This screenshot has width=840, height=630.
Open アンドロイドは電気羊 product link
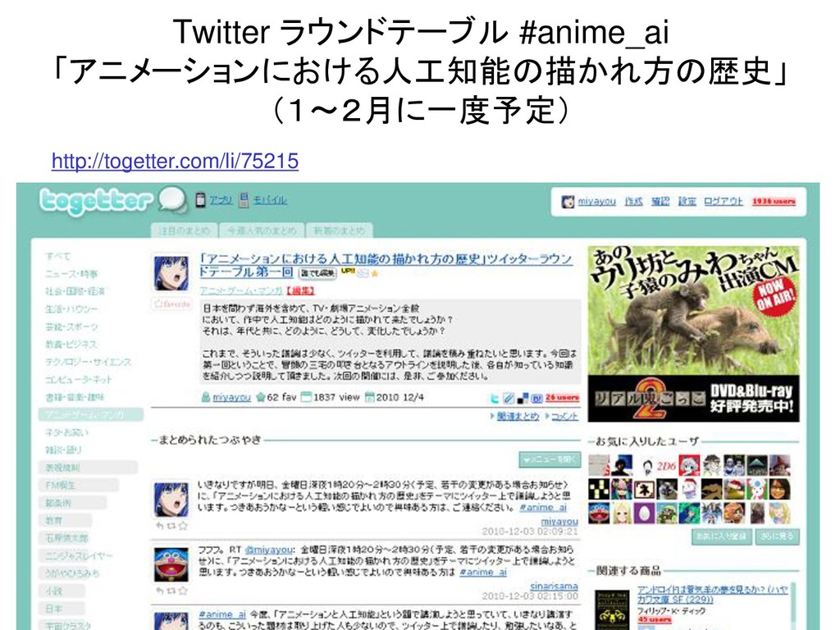713,594
